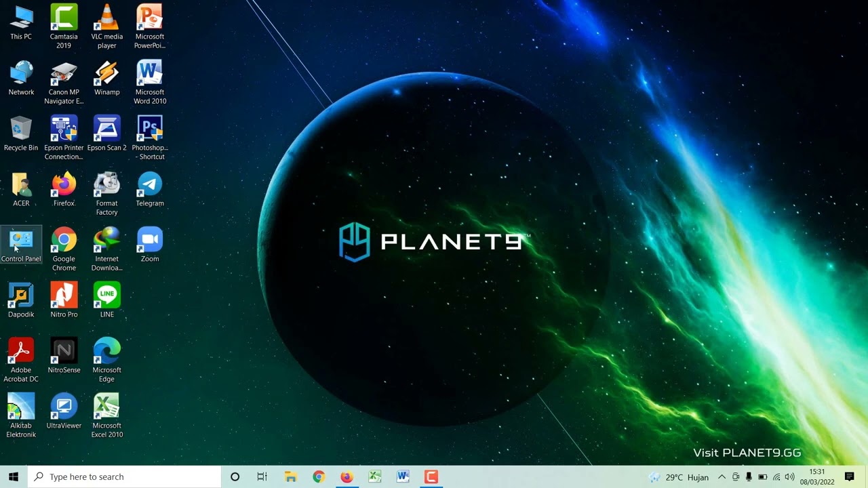868x488 pixels.
Task: Select the LINE desktop shortcut
Action: [106, 300]
